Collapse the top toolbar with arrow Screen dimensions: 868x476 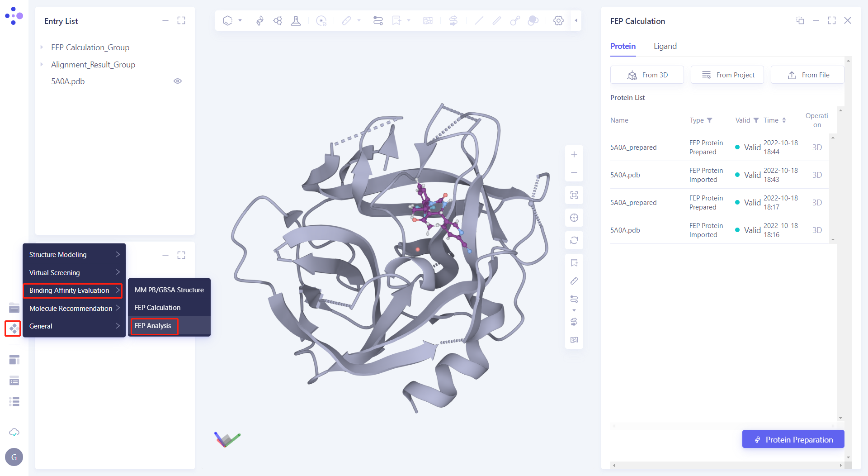coord(576,21)
